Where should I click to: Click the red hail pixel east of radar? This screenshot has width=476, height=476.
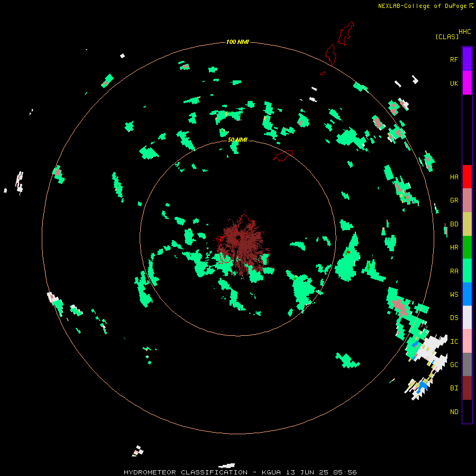(x=349, y=252)
